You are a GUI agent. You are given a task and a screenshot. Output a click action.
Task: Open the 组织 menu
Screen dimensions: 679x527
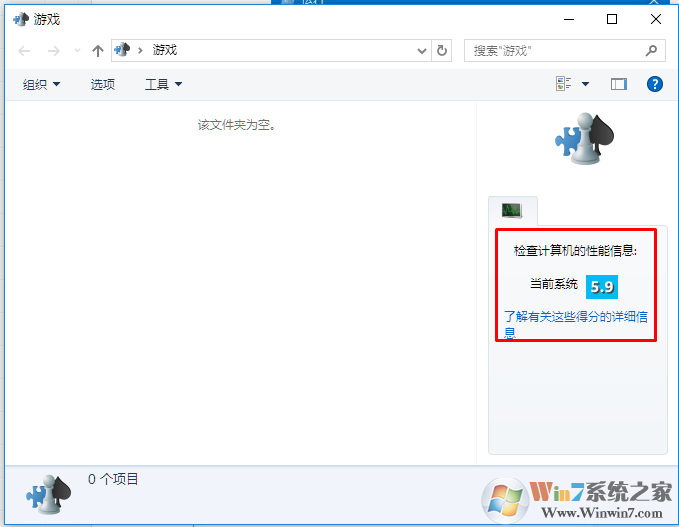coord(42,84)
